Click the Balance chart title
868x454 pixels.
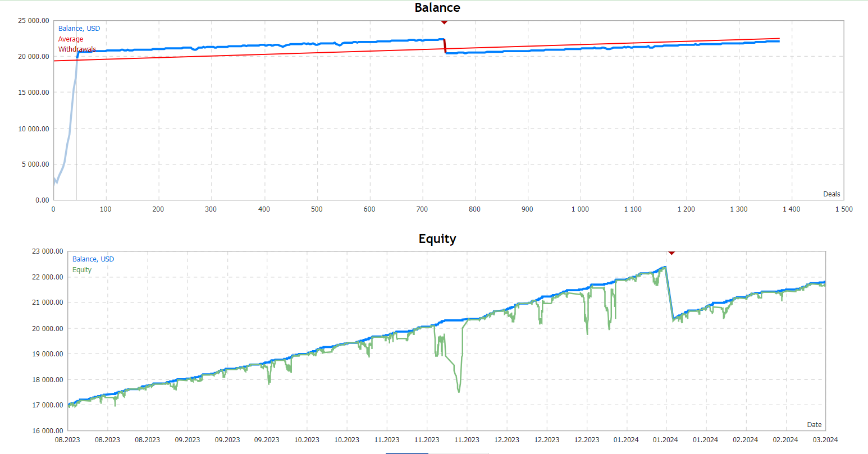point(437,8)
